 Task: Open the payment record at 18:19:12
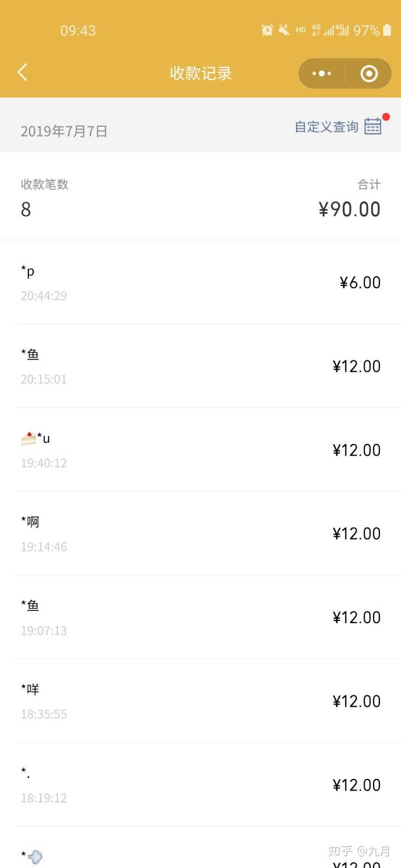200,785
